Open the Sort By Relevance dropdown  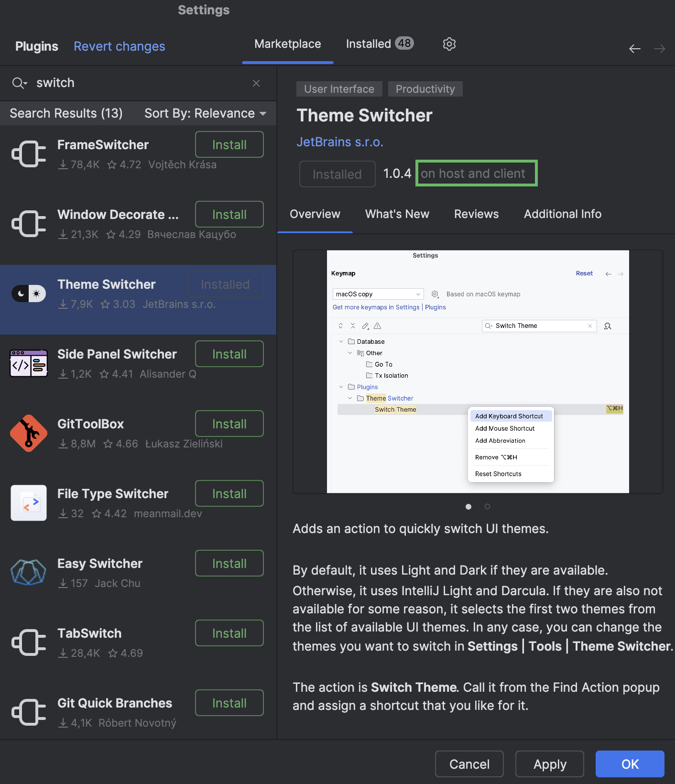[x=206, y=113]
